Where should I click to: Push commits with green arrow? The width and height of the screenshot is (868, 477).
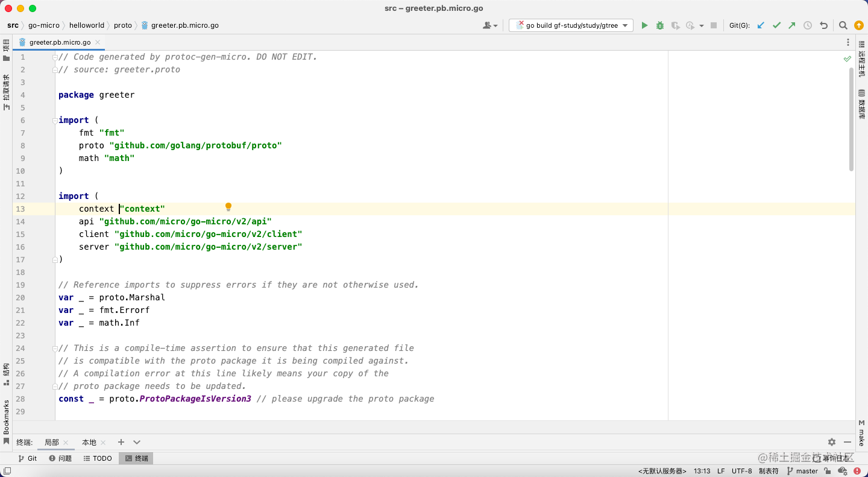792,25
